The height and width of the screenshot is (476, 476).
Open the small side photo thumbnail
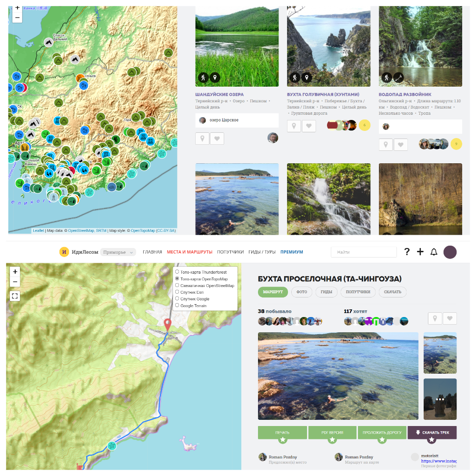click(440, 353)
